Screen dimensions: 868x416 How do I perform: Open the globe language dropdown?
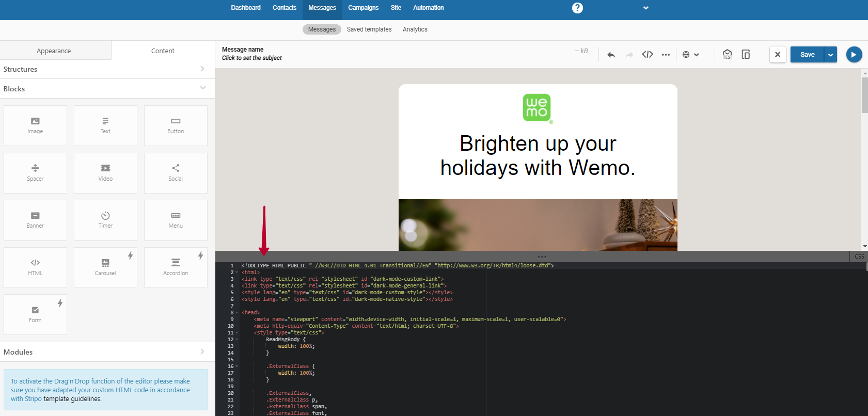click(x=690, y=55)
